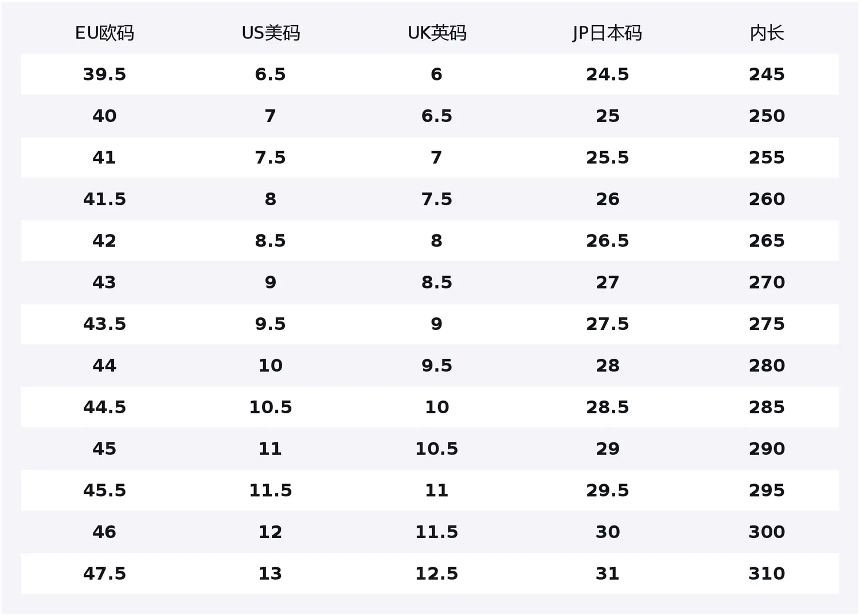
Task: Select EU size 43.5 cell
Action: click(104, 324)
